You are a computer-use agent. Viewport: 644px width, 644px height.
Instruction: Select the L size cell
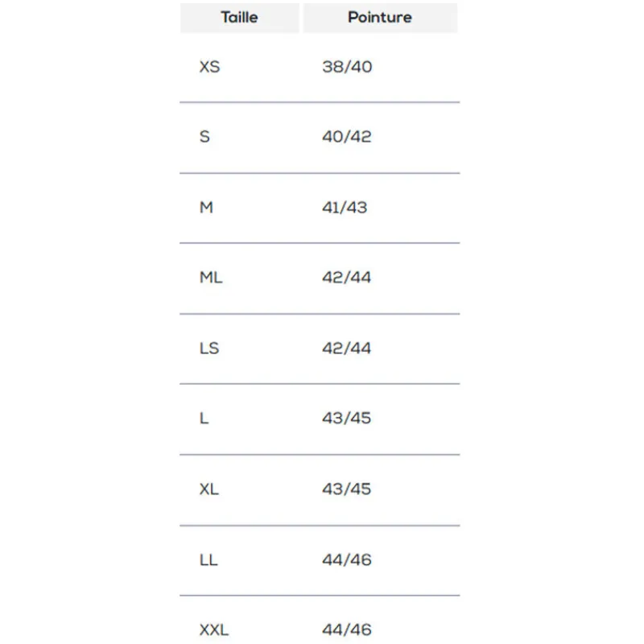(204, 419)
